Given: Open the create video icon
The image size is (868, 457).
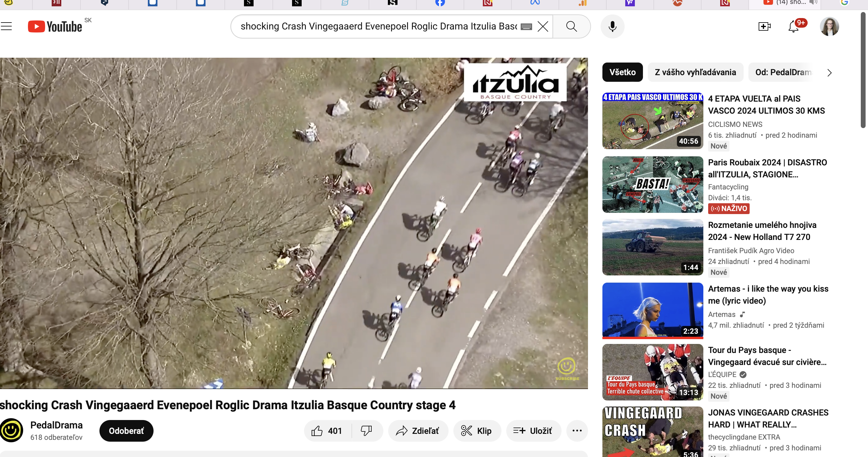Looking at the screenshot, I should click(764, 26).
